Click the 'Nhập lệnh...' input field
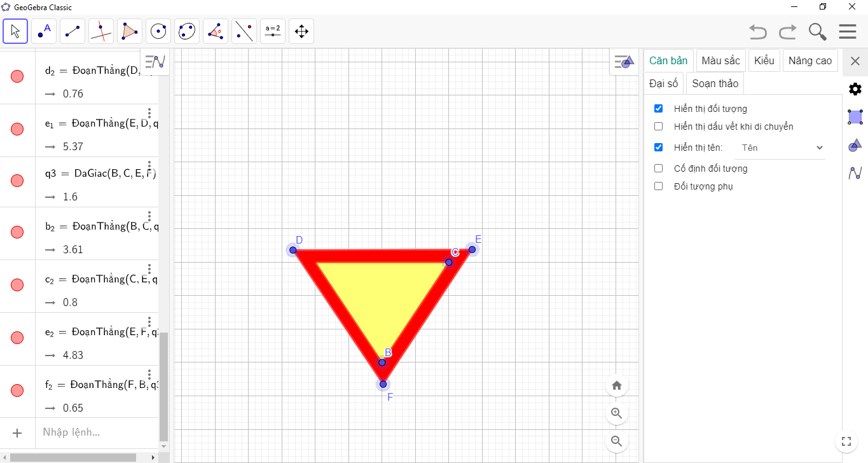868x463 pixels. pyautogui.click(x=95, y=432)
